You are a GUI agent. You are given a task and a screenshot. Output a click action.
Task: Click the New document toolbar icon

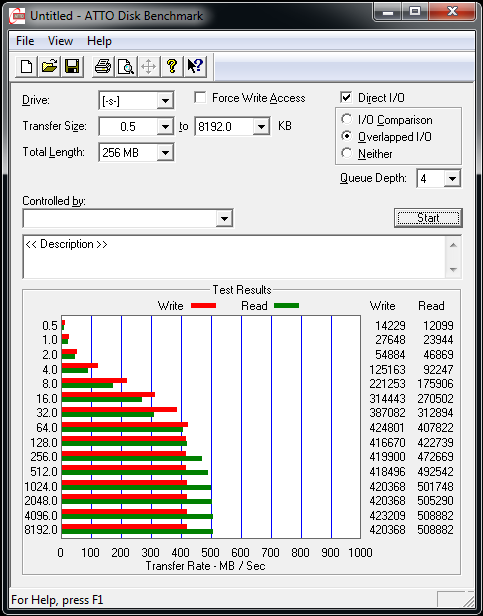pos(27,66)
